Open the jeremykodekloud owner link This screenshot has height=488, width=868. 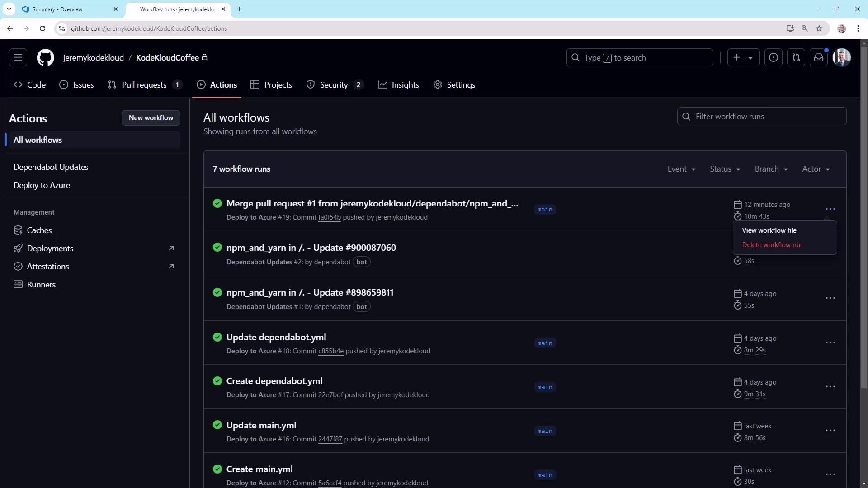pyautogui.click(x=94, y=58)
